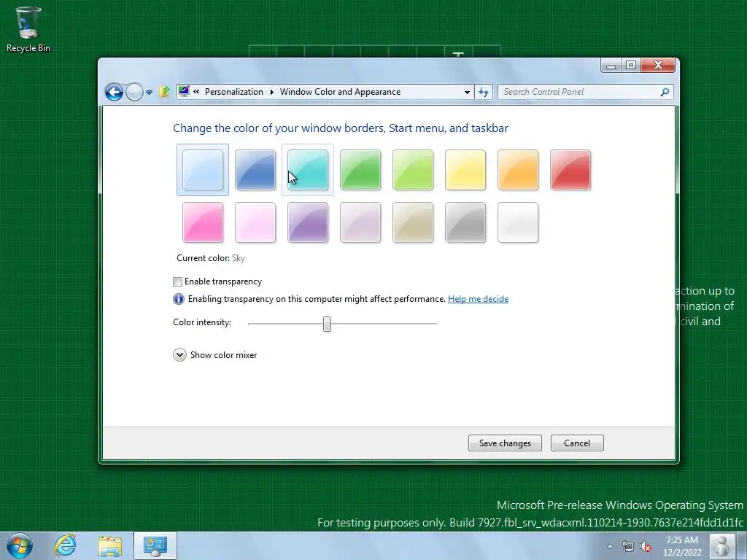The height and width of the screenshot is (560, 747).
Task: Click the taskbar clock 7:25 AM
Action: click(x=682, y=546)
